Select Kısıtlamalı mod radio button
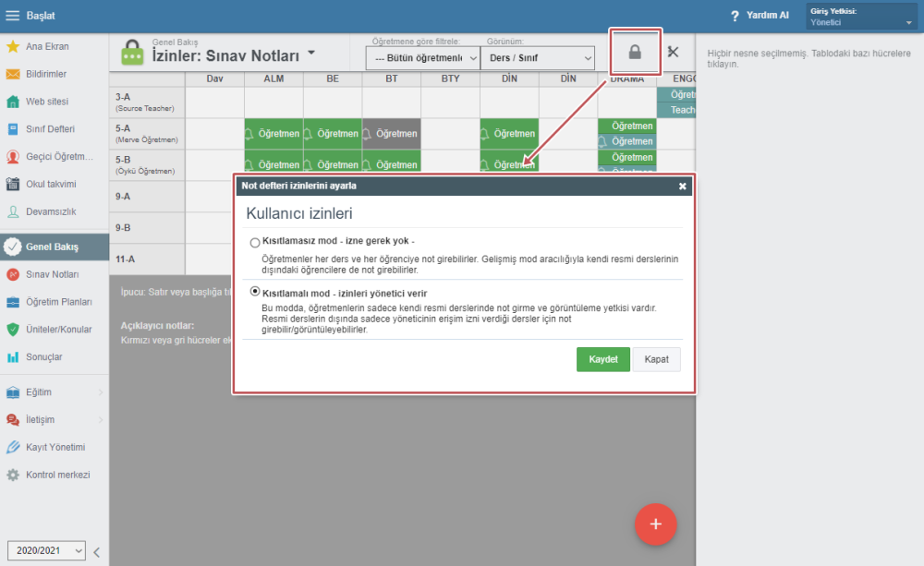 pos(255,292)
